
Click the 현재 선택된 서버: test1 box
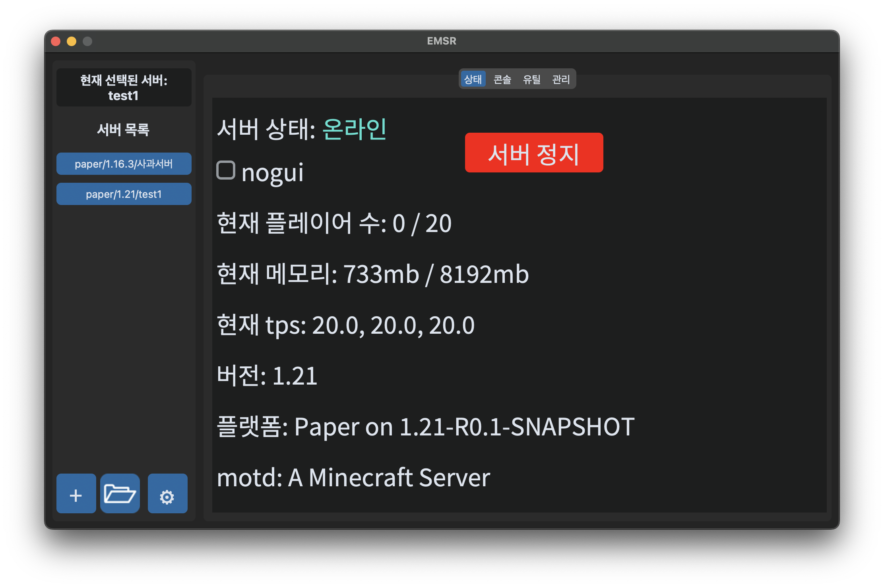click(124, 87)
